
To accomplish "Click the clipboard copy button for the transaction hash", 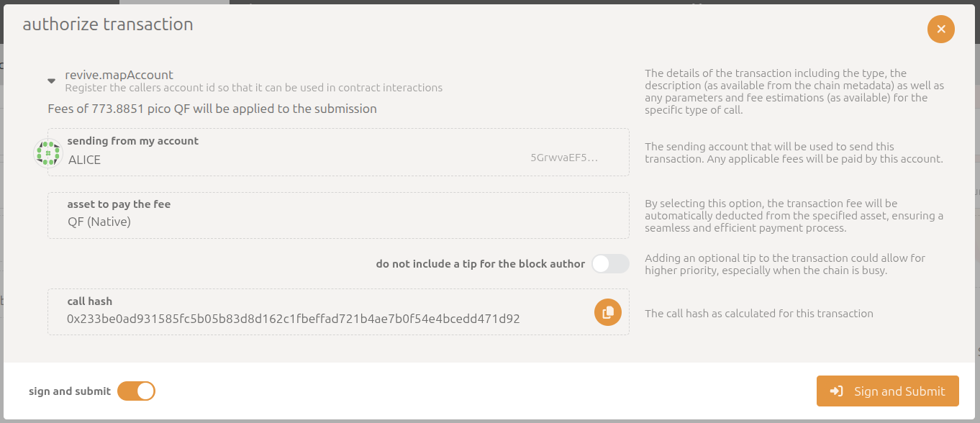I will tap(607, 312).
